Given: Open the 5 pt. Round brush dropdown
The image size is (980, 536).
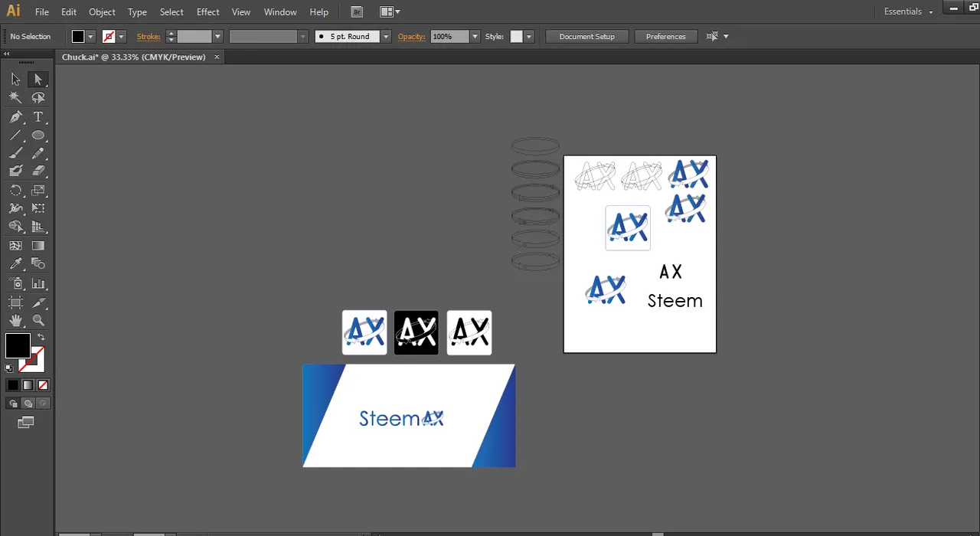Looking at the screenshot, I should coord(386,37).
